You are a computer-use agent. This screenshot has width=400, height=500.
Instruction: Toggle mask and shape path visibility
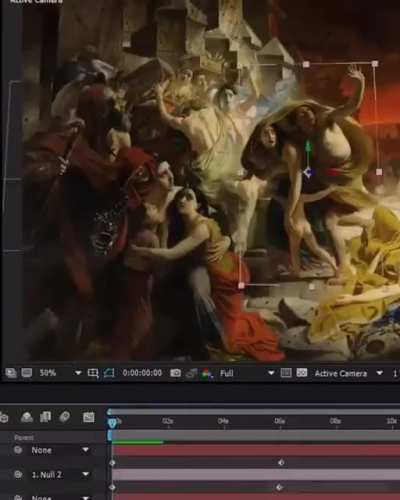click(109, 373)
